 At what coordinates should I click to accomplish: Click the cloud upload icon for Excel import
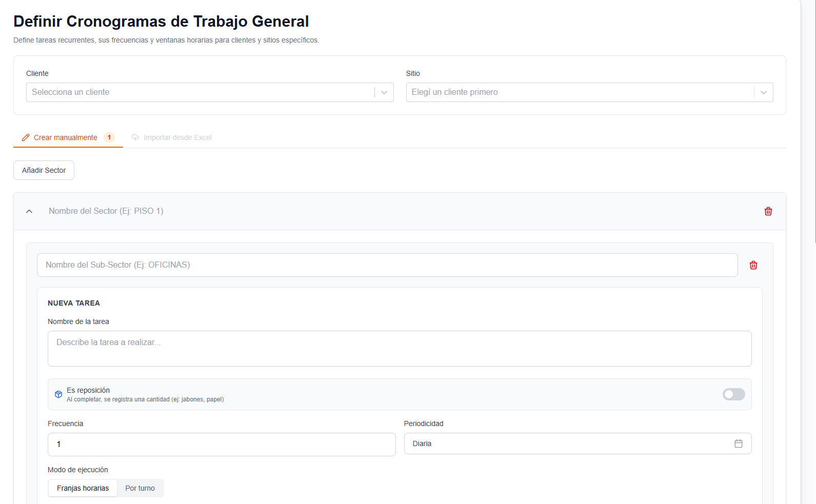tap(135, 137)
